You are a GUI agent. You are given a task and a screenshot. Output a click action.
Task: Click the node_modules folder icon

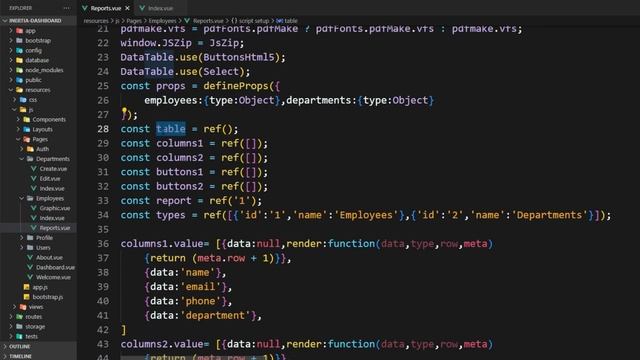pyautogui.click(x=19, y=70)
